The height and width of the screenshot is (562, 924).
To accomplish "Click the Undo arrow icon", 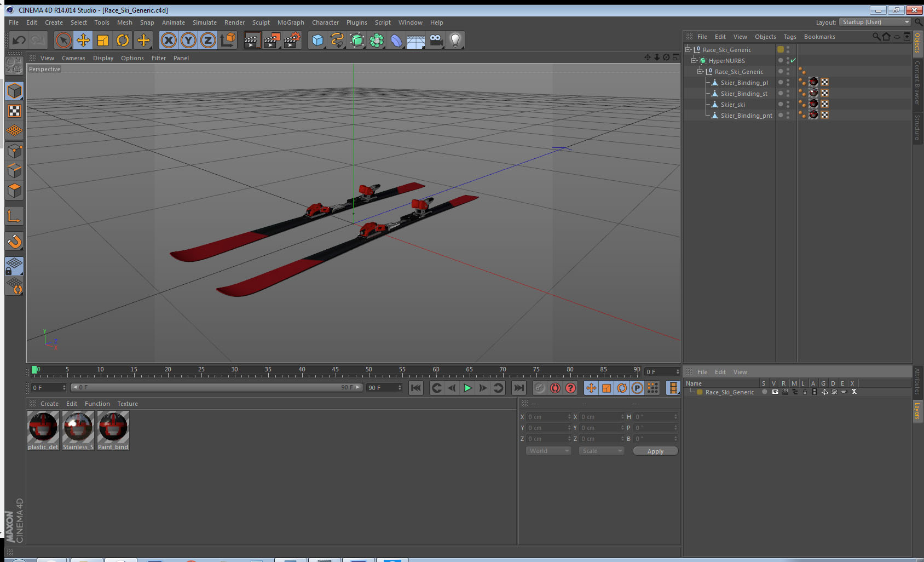I will [x=19, y=40].
